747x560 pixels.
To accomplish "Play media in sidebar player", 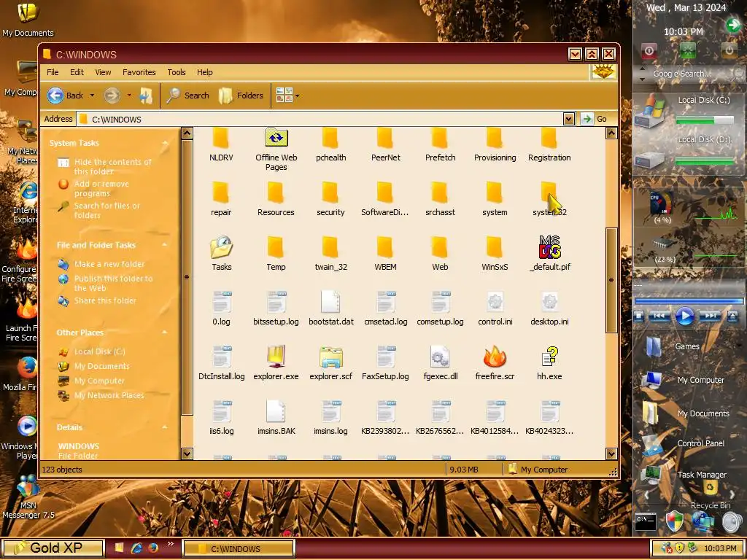I will 684,316.
